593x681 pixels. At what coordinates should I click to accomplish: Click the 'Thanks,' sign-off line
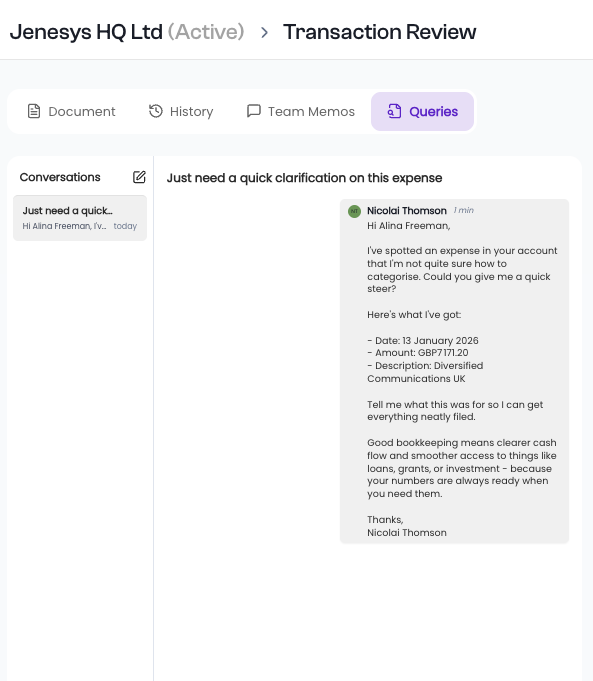point(385,520)
